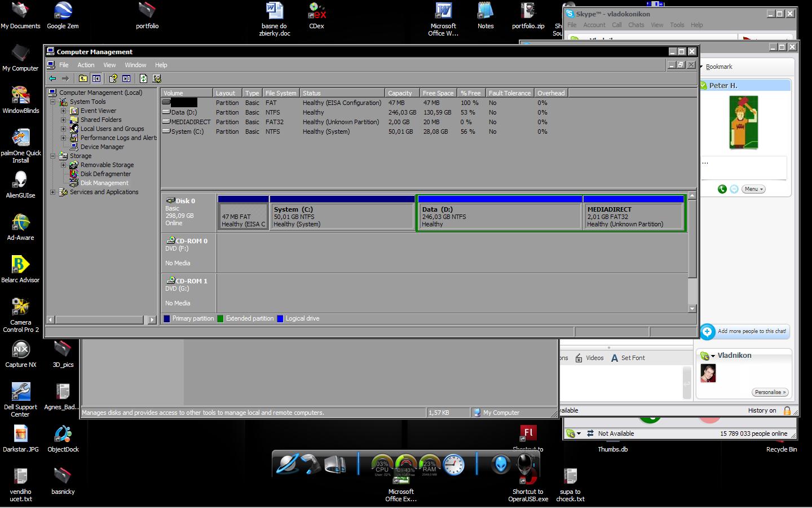Image resolution: width=812 pixels, height=508 pixels.
Task: Click the Extended partition legend color box
Action: tap(220, 318)
